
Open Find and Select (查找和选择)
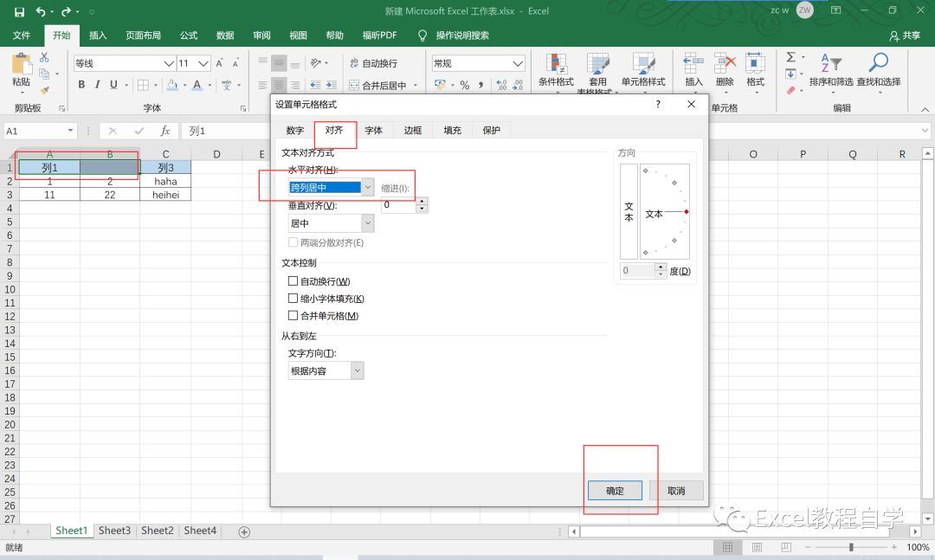click(878, 69)
